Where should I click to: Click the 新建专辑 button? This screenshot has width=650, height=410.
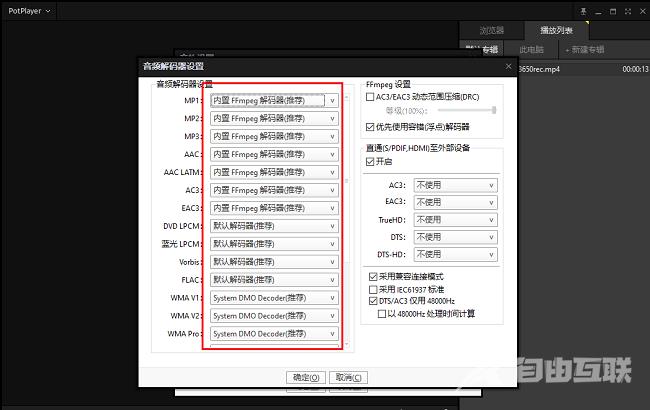click(x=588, y=48)
